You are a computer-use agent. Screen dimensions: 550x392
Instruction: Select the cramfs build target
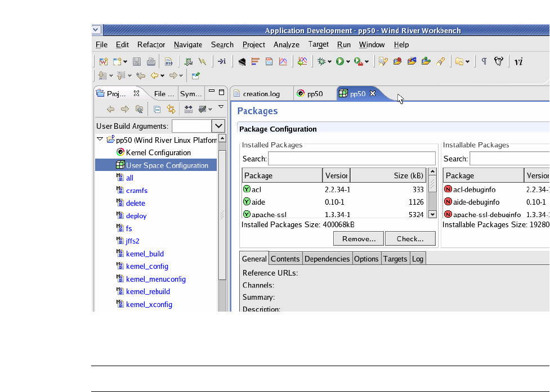click(137, 191)
